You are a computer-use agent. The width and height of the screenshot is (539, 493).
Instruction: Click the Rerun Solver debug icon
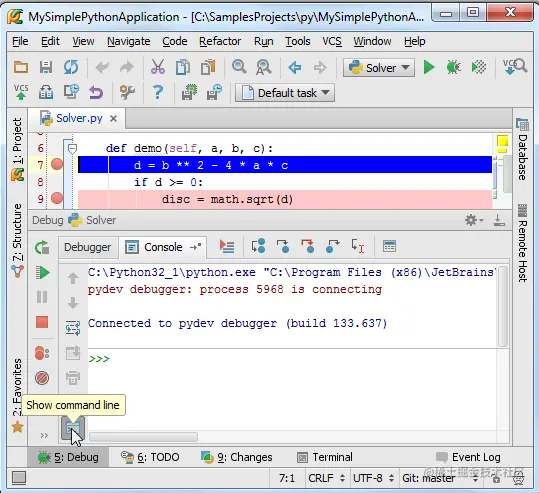point(42,247)
